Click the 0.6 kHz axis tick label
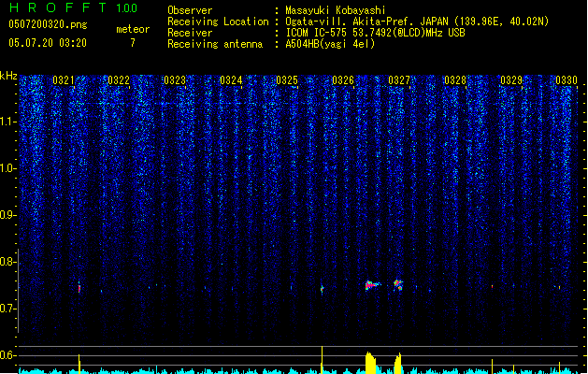 (x=7, y=355)
